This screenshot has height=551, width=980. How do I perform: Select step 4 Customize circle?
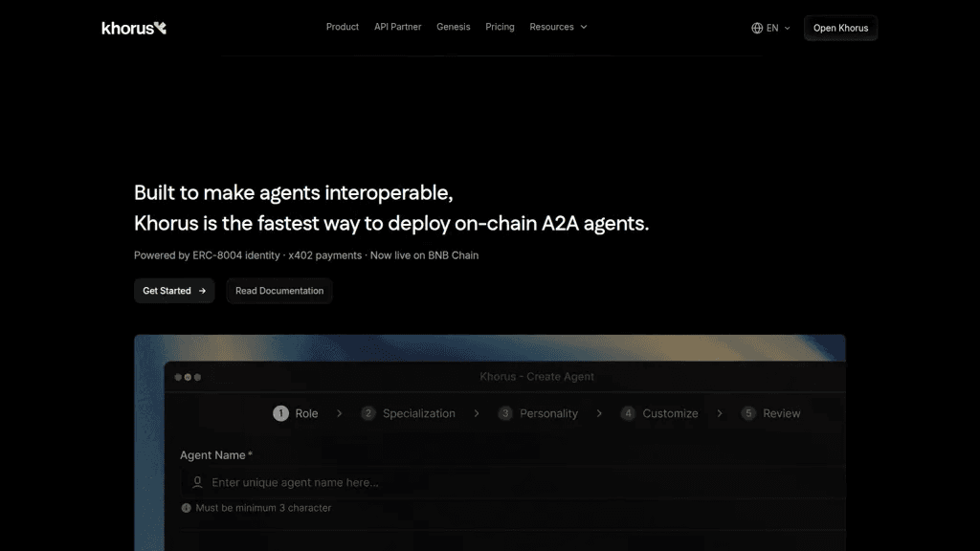pos(628,413)
